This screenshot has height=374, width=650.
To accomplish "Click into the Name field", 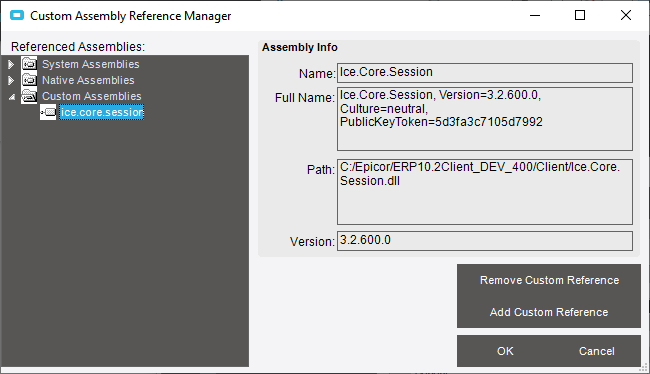I will [485, 73].
